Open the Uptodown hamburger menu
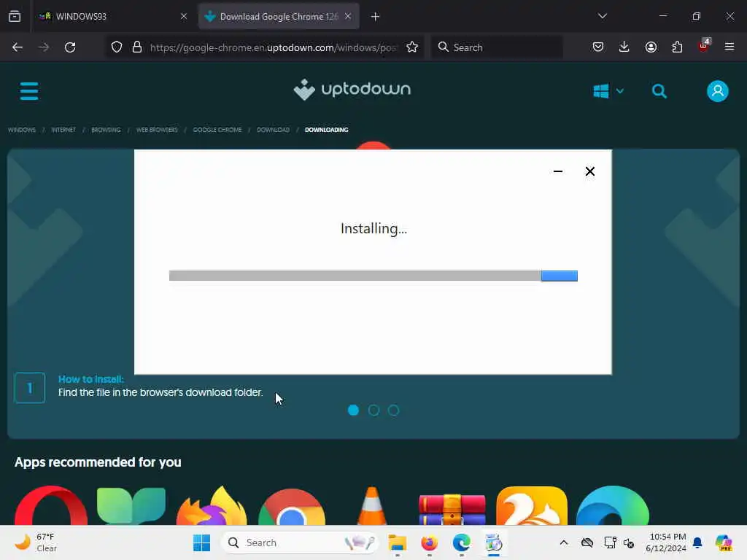Viewport: 747px width, 560px height. click(29, 91)
